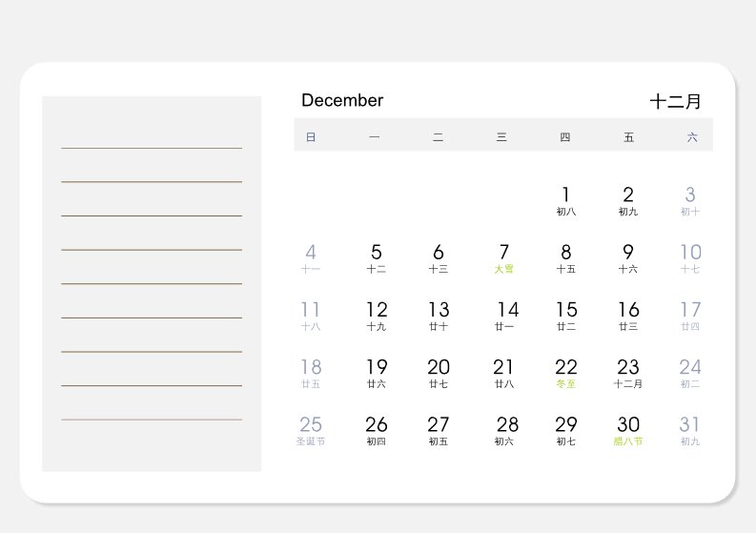Viewport: 756px width, 533px height.
Task: Select date 31 labeled 初九
Action: coord(690,431)
